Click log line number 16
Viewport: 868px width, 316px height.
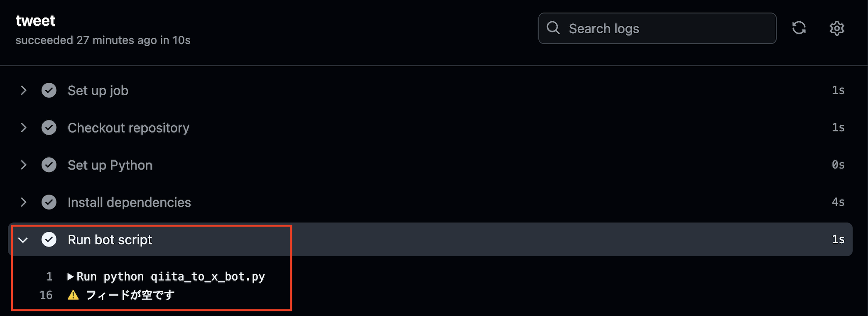click(46, 295)
